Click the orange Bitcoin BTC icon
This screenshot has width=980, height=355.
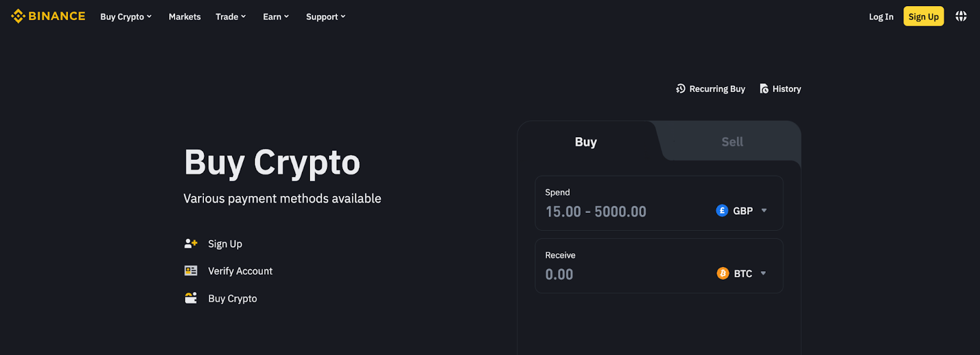(723, 273)
